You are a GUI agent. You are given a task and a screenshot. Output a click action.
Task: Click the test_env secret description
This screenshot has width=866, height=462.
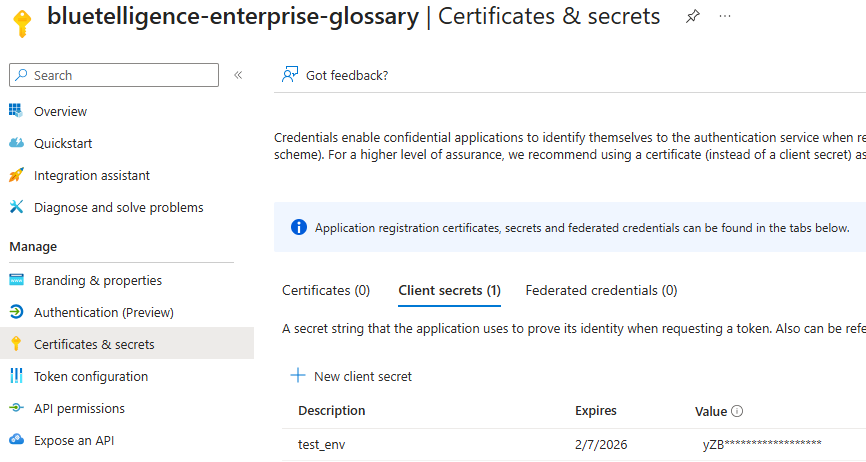(321, 444)
